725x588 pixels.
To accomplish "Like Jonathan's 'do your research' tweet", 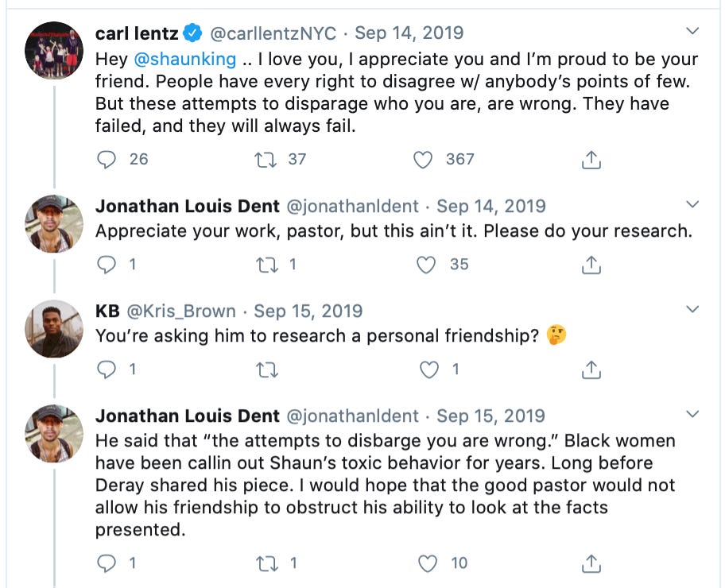I will point(427,265).
